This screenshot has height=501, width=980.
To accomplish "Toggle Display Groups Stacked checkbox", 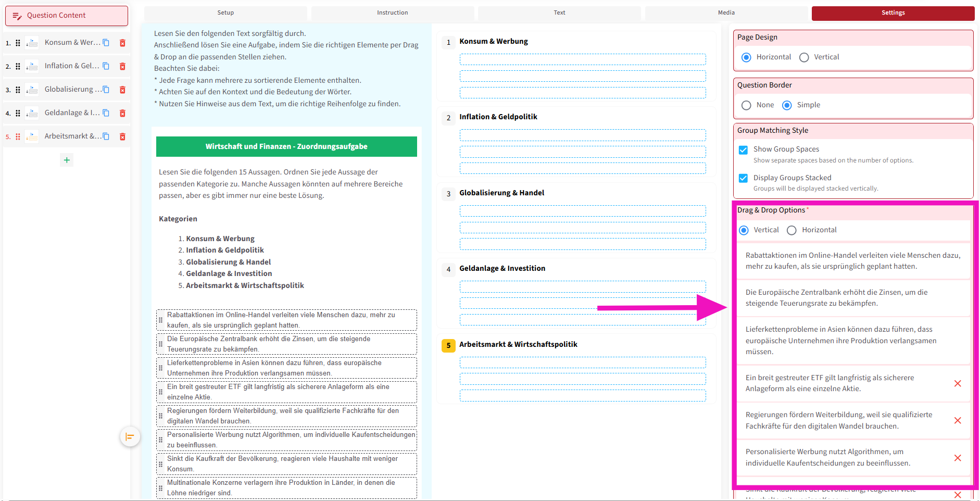I will click(x=744, y=178).
